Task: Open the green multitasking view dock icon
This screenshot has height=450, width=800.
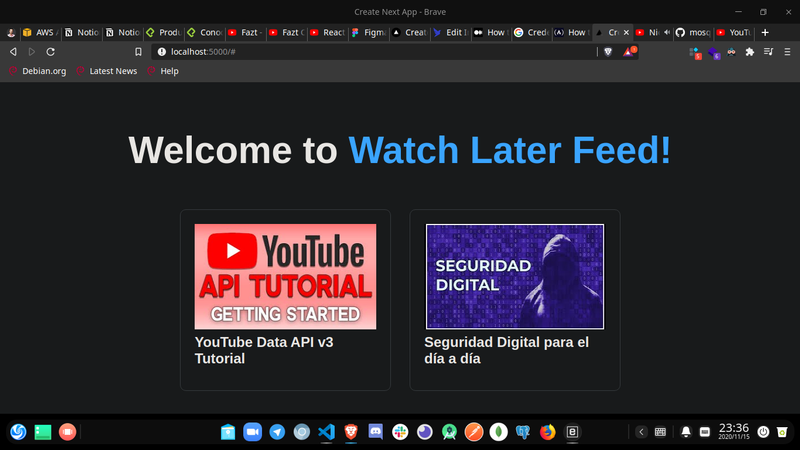Action: (43, 432)
